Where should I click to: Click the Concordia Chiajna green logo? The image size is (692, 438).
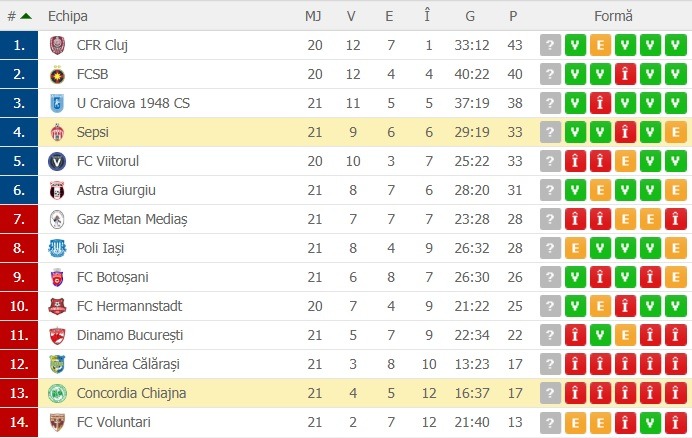57,393
